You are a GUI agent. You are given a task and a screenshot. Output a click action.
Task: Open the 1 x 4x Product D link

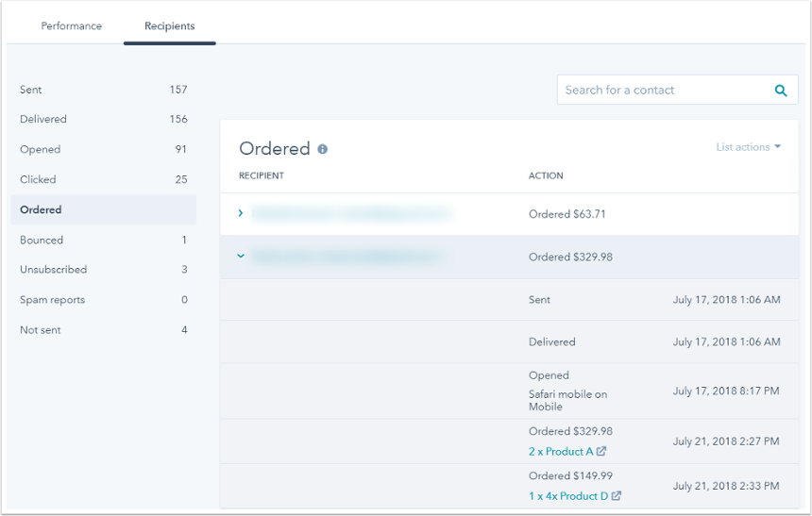(x=568, y=496)
